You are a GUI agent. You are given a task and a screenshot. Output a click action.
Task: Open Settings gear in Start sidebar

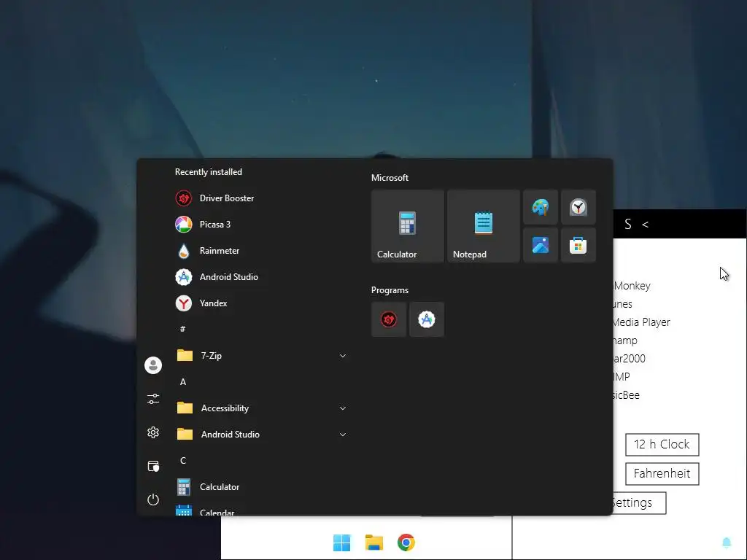pyautogui.click(x=153, y=432)
